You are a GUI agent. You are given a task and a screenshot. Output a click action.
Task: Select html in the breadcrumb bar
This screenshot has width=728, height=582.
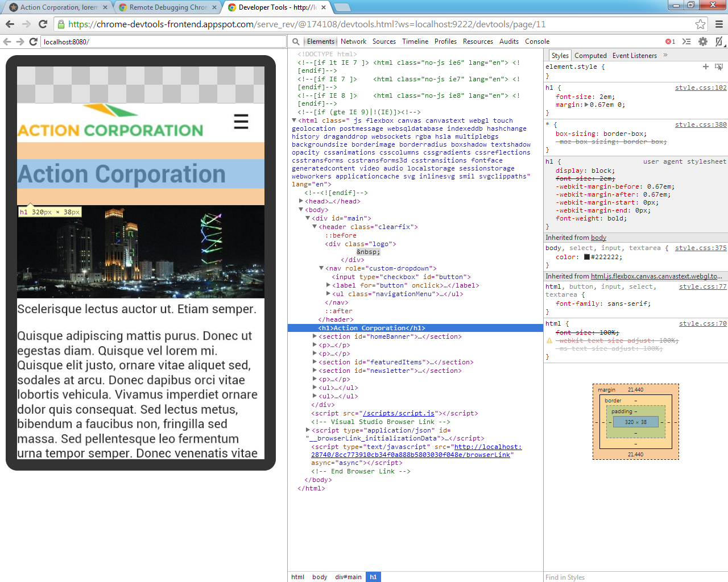297,577
